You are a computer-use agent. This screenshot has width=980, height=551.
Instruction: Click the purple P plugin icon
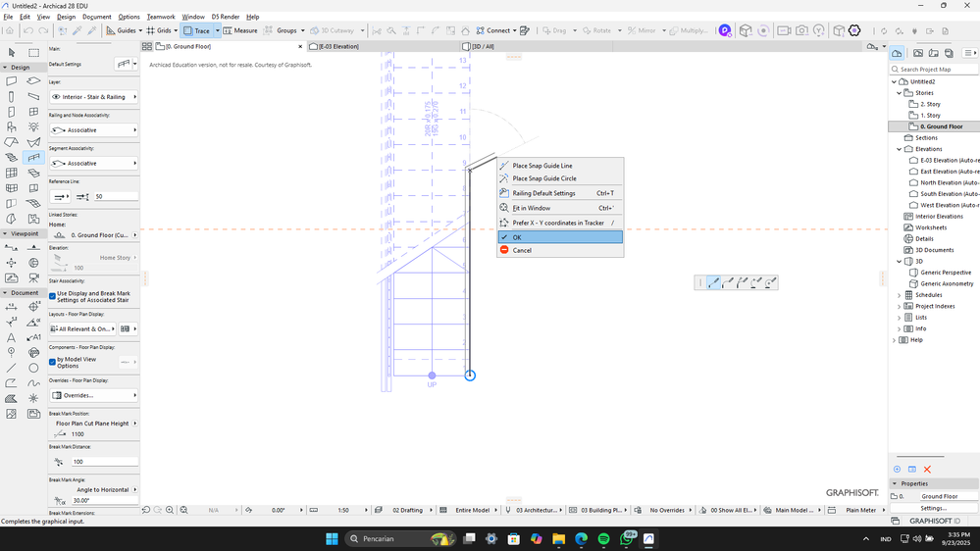725,30
